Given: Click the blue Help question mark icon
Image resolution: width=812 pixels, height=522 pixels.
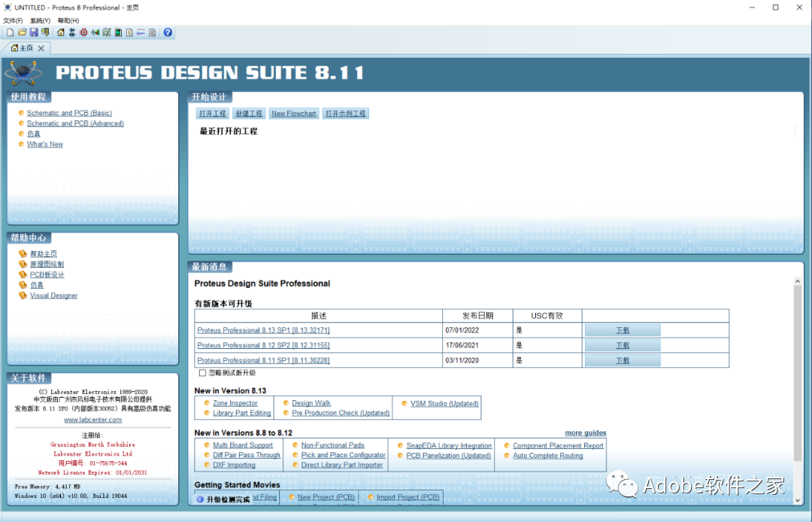Looking at the screenshot, I should 166,32.
